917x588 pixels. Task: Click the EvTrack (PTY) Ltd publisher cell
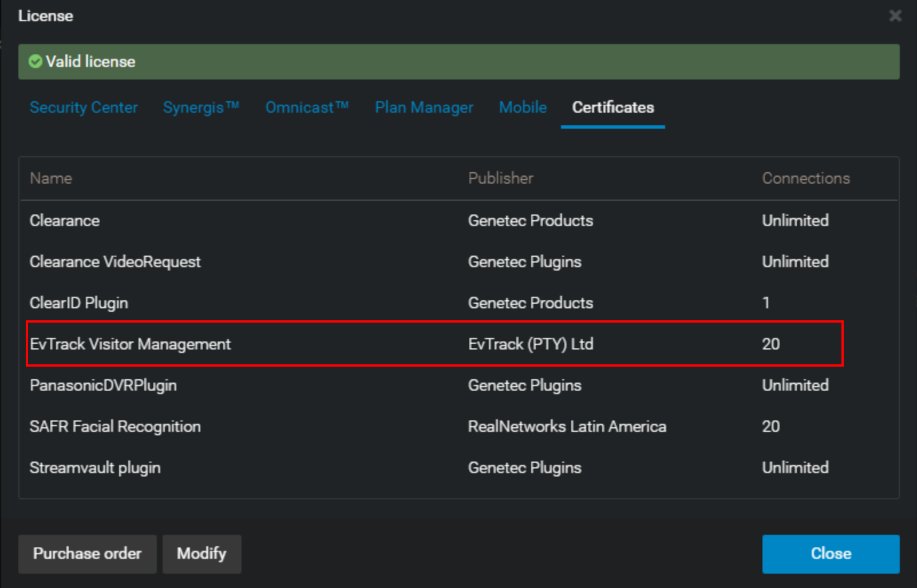tap(531, 344)
